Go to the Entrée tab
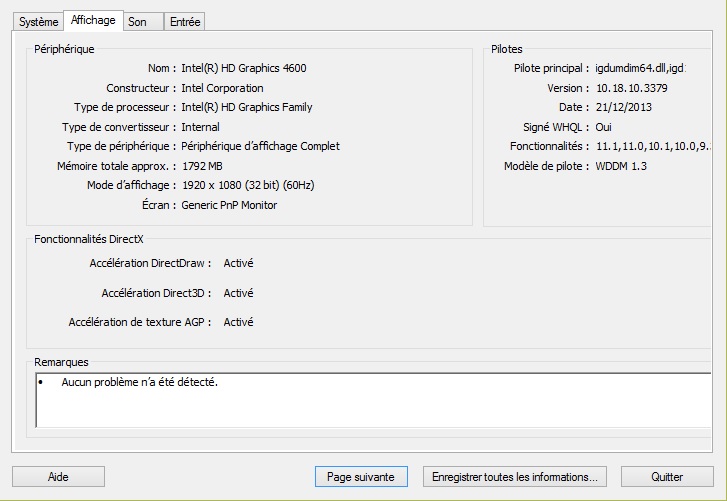 pos(185,22)
